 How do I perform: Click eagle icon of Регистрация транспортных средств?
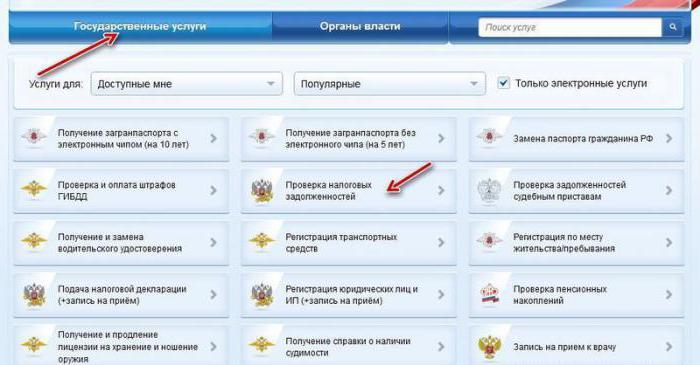click(x=262, y=241)
